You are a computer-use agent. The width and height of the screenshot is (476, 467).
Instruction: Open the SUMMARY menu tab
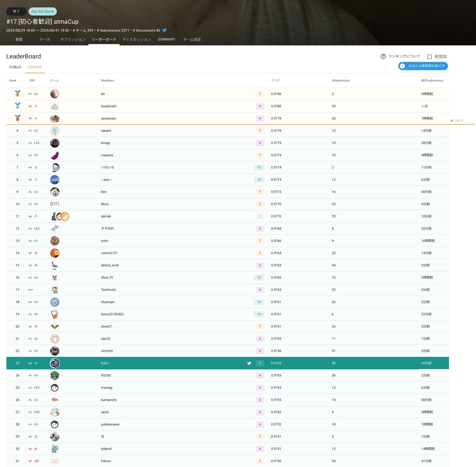click(x=166, y=40)
